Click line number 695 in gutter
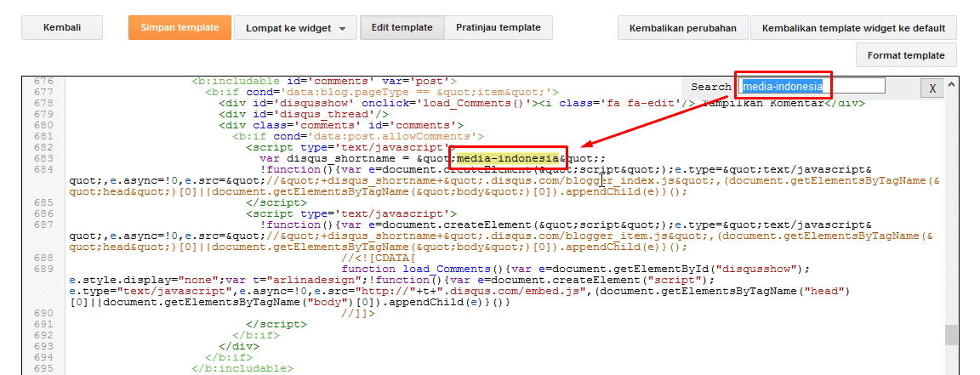Screen dimensions: 980x375 click(43, 368)
